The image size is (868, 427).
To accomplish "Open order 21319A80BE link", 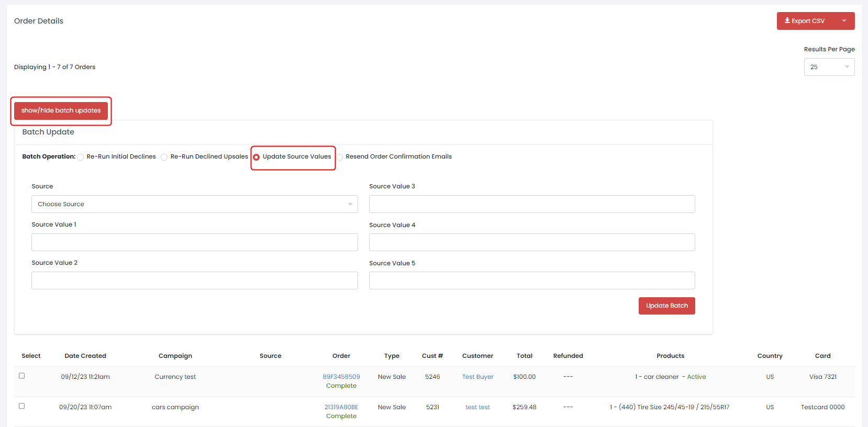I will point(341,407).
